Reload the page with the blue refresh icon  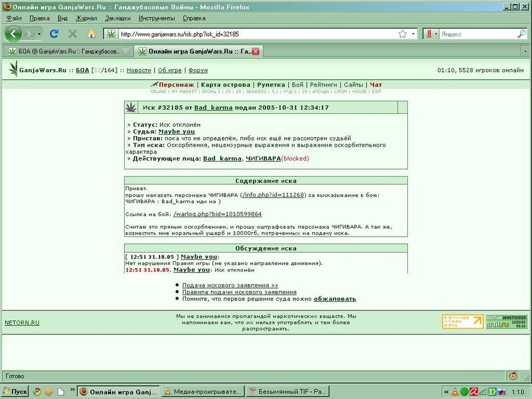54,34
